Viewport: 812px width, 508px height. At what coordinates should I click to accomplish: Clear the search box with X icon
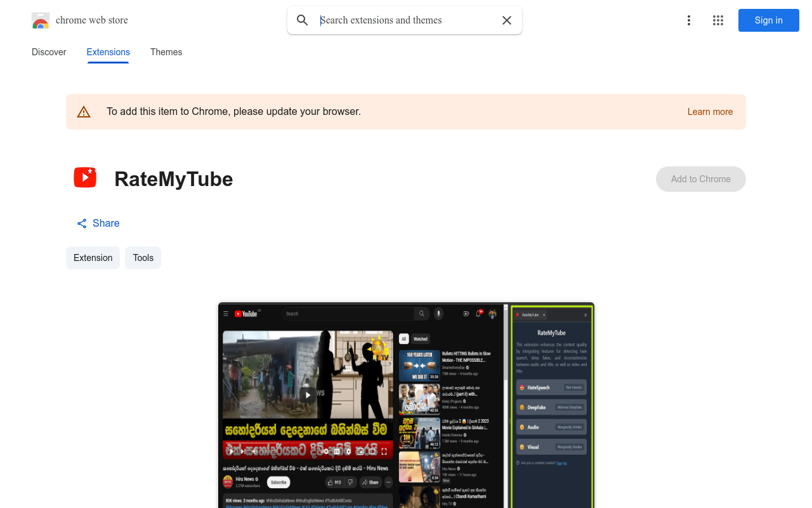click(x=507, y=20)
